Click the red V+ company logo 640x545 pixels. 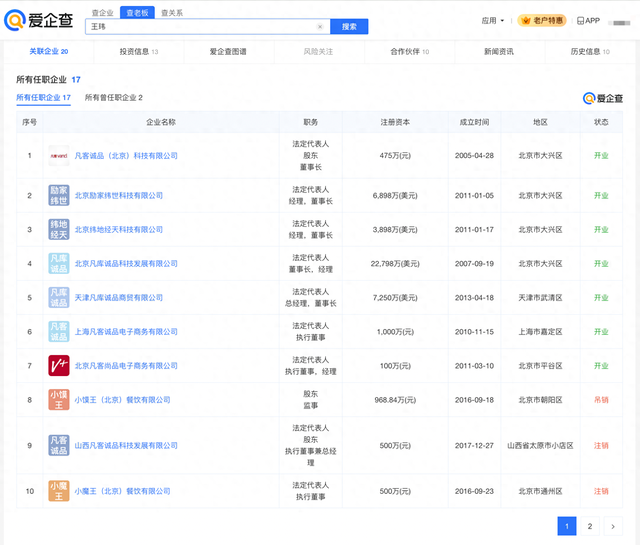tap(59, 365)
